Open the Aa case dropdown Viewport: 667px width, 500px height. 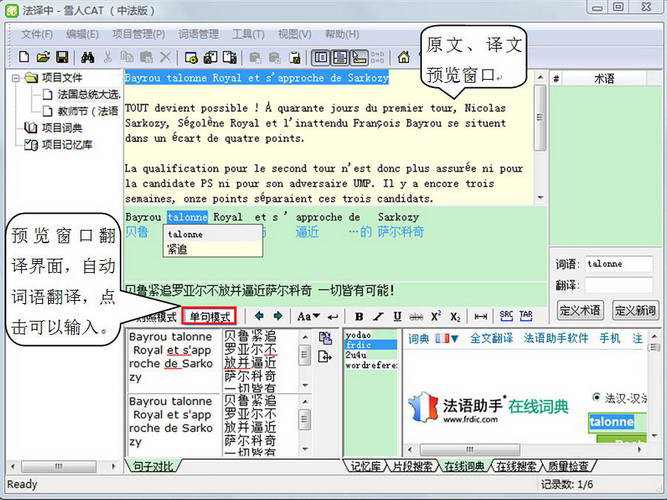tap(308, 317)
